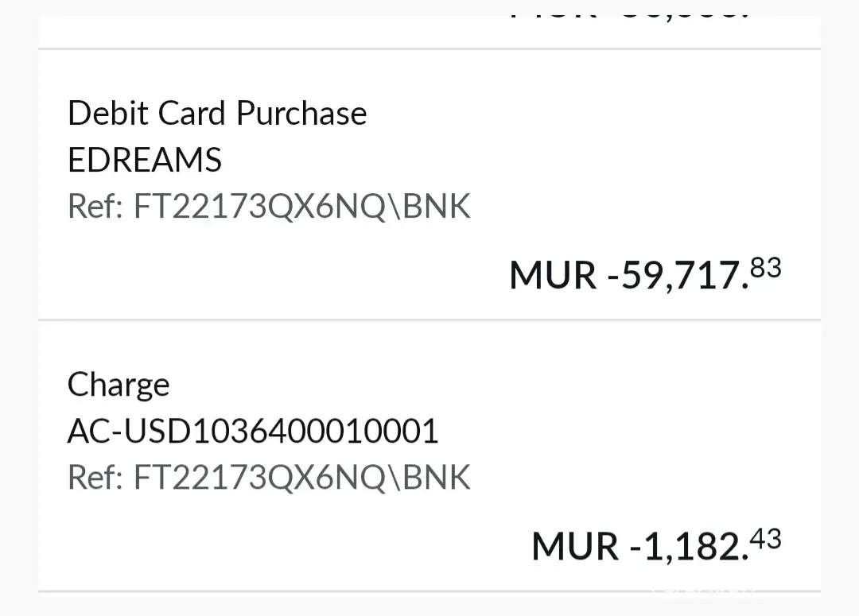
Task: Tap the MUR -1,182.43 amount
Action: tap(655, 546)
